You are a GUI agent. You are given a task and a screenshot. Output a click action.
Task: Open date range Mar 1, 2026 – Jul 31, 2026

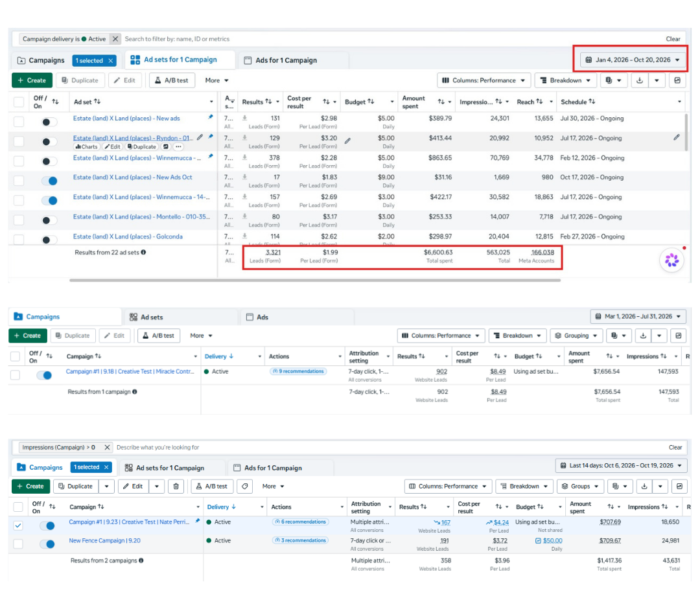click(x=638, y=316)
